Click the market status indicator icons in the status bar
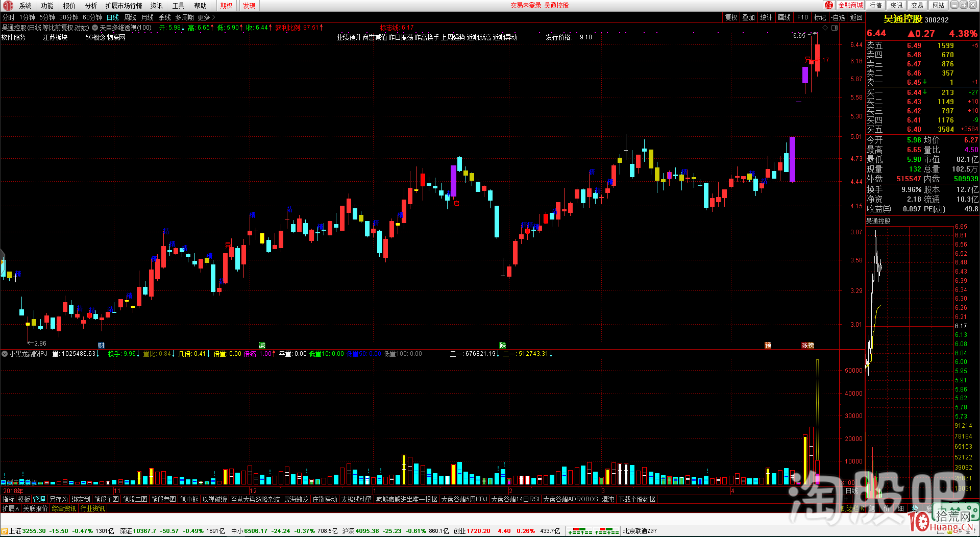Screen dimensions: 980x537 pyautogui.click(x=594, y=531)
